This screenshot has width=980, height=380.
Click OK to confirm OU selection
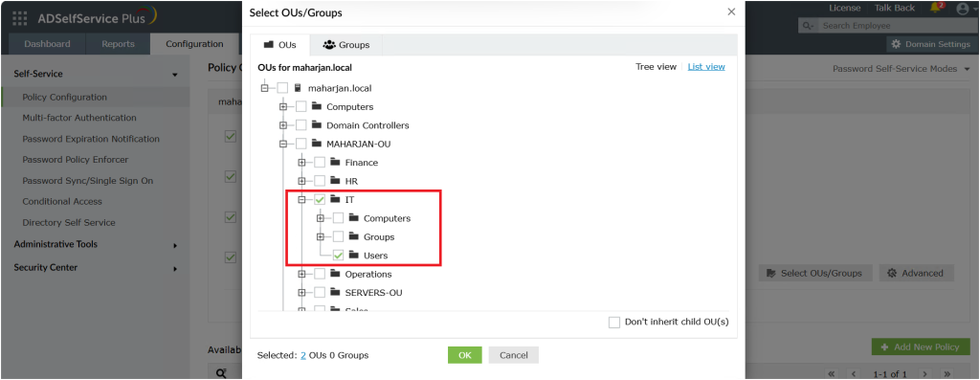(x=464, y=355)
